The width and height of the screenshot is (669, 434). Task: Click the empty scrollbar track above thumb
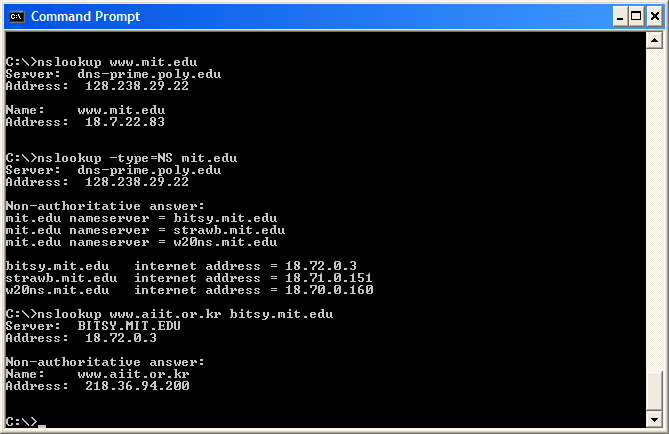[654, 209]
